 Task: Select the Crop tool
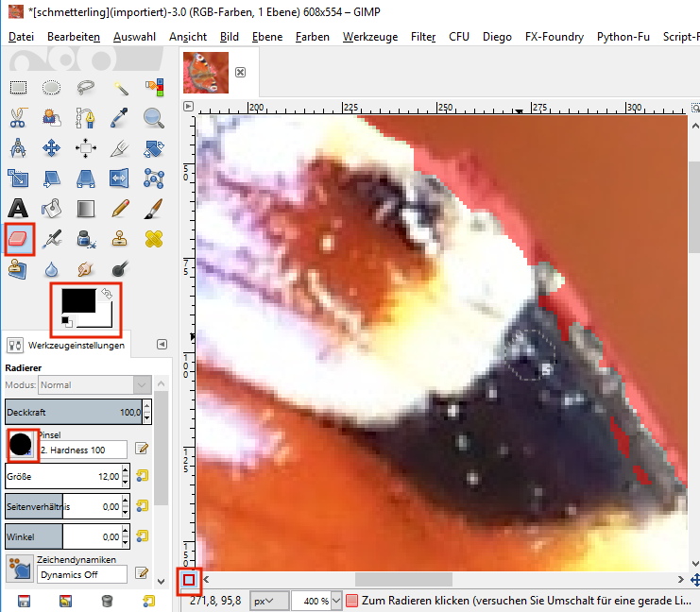(120, 148)
